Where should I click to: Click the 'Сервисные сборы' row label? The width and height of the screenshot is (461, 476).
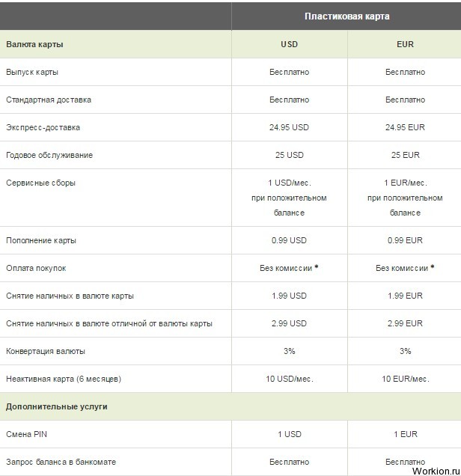tap(40, 183)
